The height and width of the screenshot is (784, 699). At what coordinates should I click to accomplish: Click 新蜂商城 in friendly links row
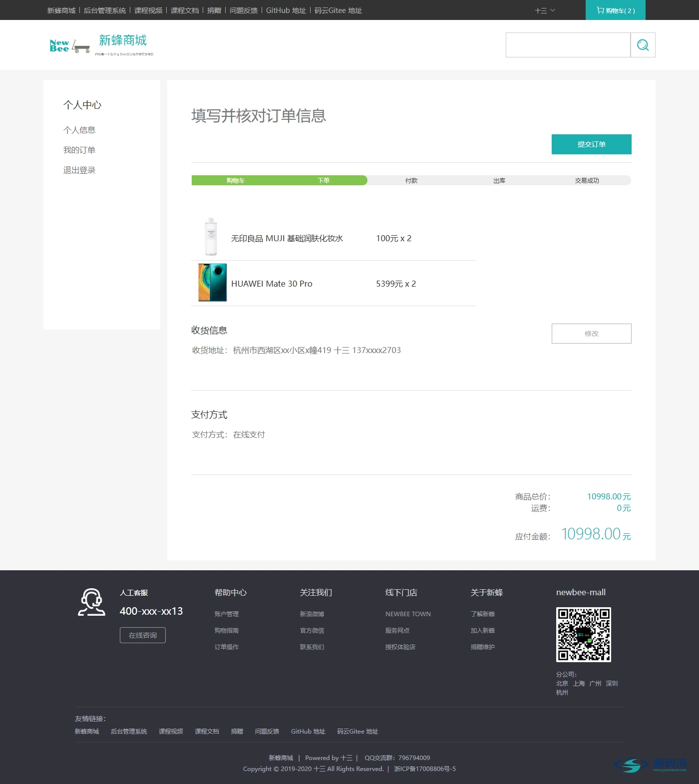87,732
